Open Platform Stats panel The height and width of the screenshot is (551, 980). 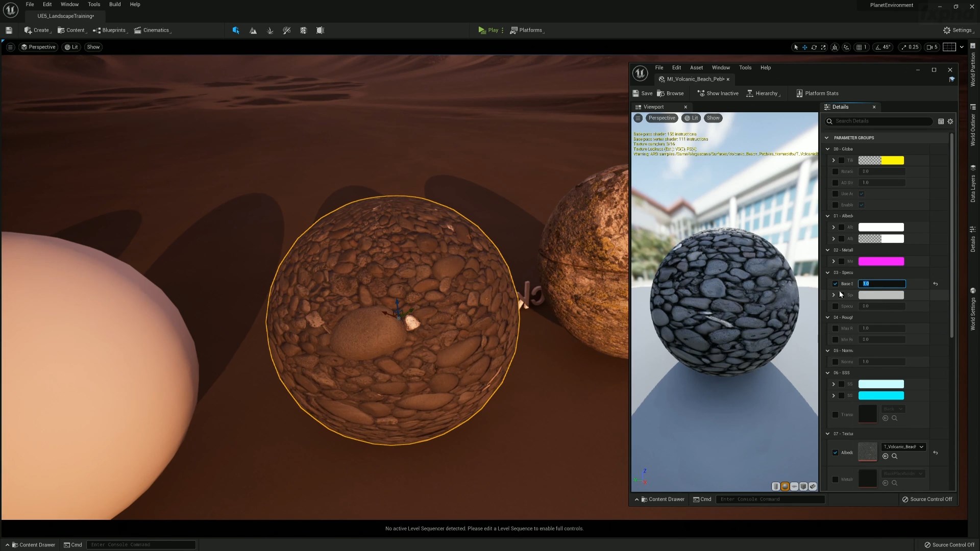click(x=817, y=93)
